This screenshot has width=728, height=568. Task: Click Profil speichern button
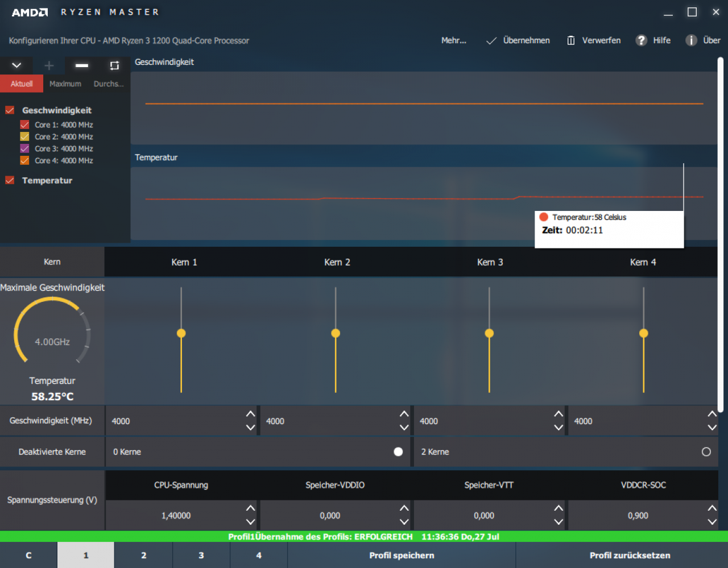[x=402, y=555]
